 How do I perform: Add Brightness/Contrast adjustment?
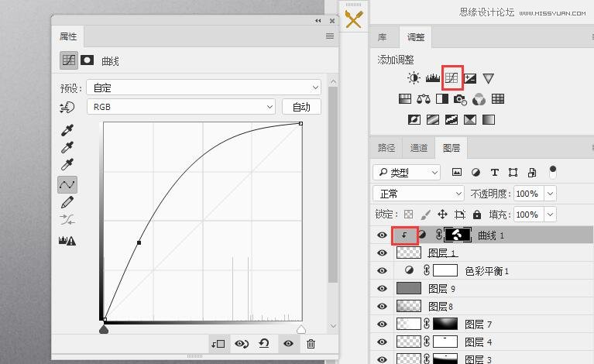pyautogui.click(x=414, y=78)
